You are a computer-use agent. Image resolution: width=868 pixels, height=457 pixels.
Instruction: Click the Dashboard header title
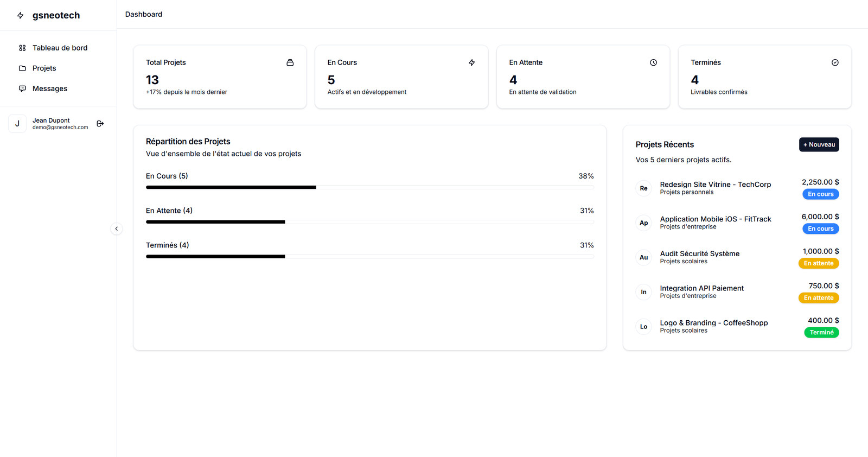coord(144,14)
